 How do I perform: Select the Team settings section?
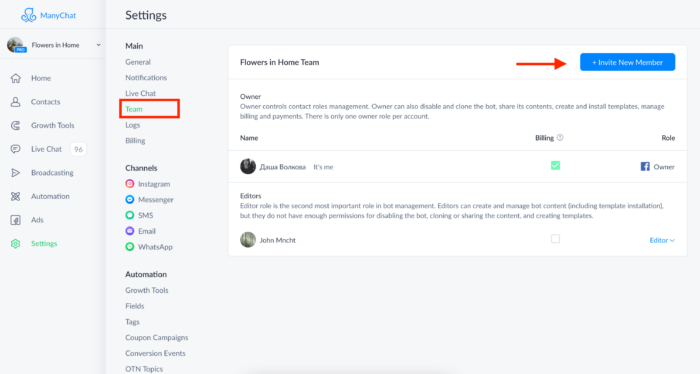click(134, 109)
